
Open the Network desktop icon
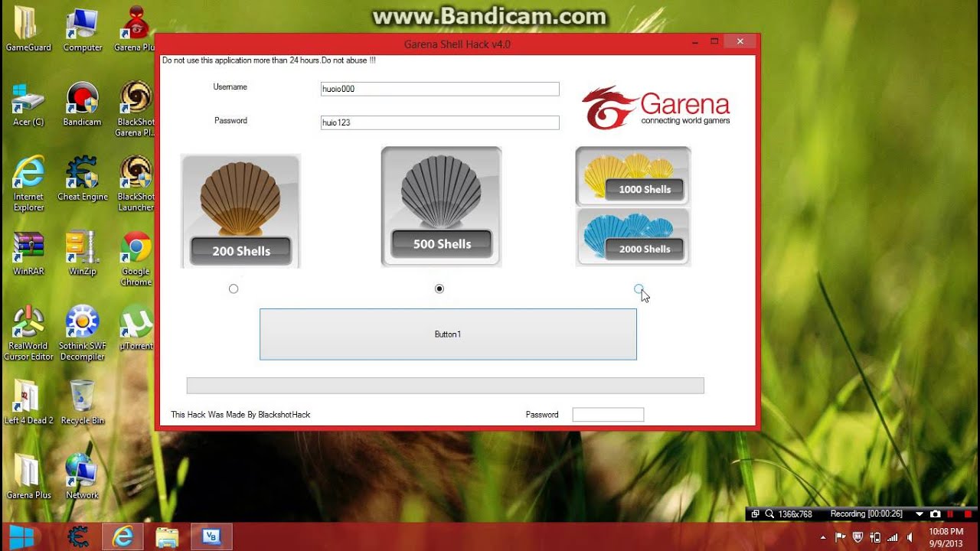[x=82, y=477]
